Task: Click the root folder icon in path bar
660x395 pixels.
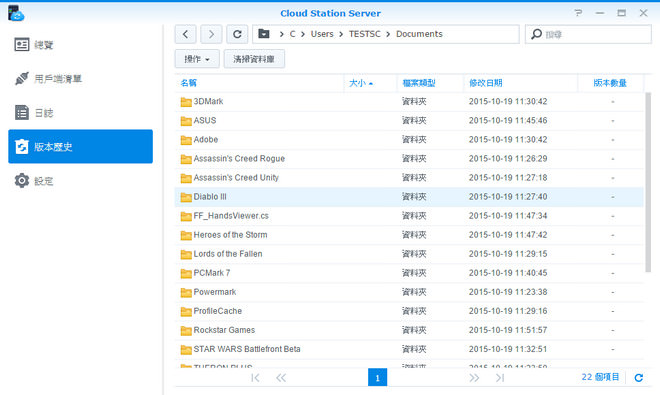Action: (264, 34)
